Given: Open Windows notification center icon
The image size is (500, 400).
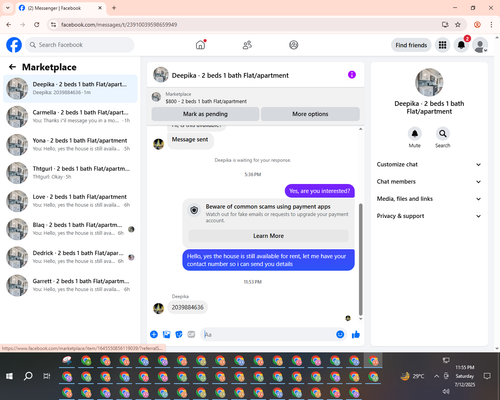Looking at the screenshot, I should point(487,376).
